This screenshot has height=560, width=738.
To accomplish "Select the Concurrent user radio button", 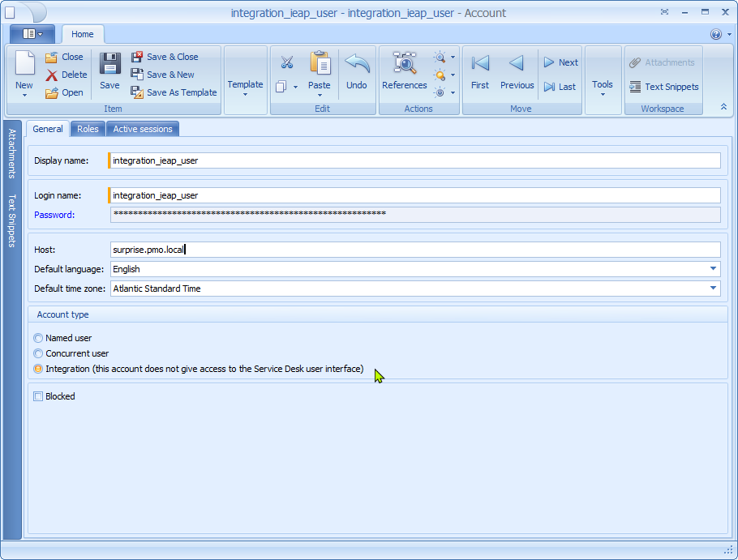I will 38,353.
